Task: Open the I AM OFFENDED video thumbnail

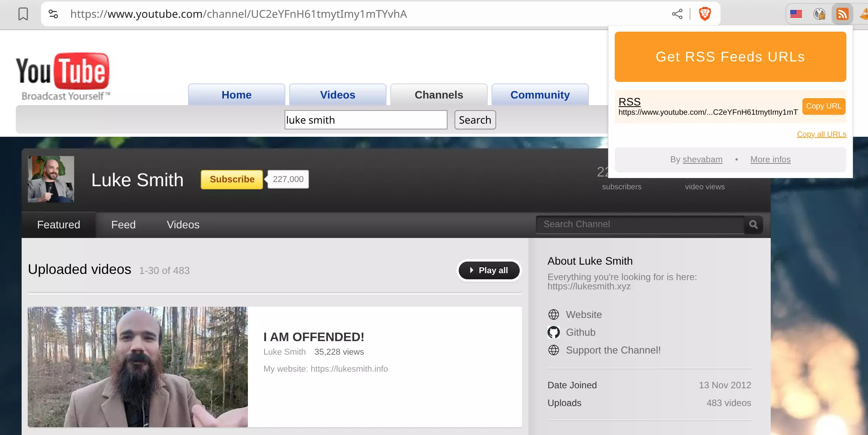Action: click(x=137, y=367)
